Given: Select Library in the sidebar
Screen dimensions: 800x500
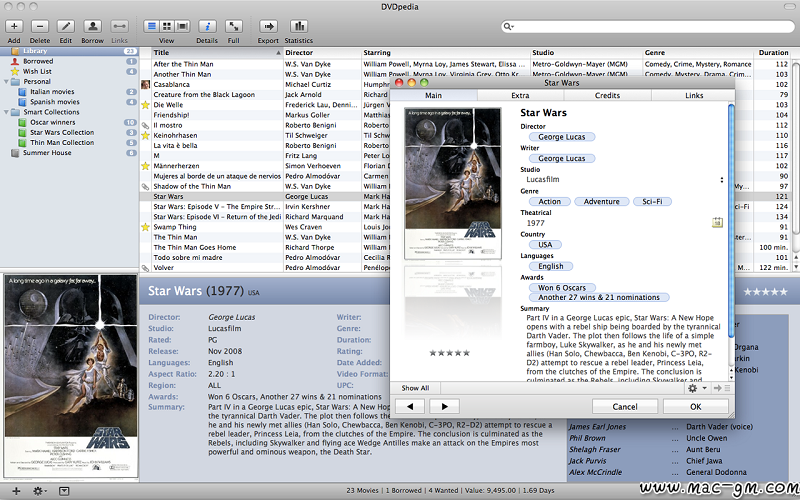Looking at the screenshot, I should 69,51.
